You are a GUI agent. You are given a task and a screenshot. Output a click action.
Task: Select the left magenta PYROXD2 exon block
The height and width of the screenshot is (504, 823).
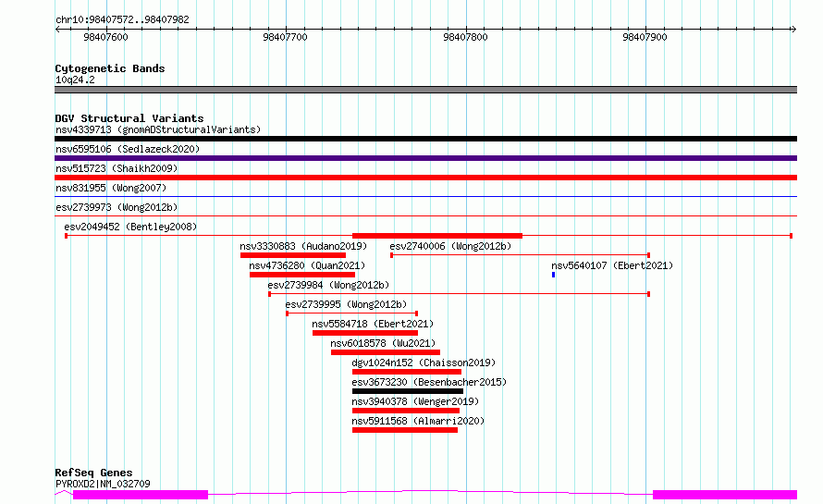[141, 495]
